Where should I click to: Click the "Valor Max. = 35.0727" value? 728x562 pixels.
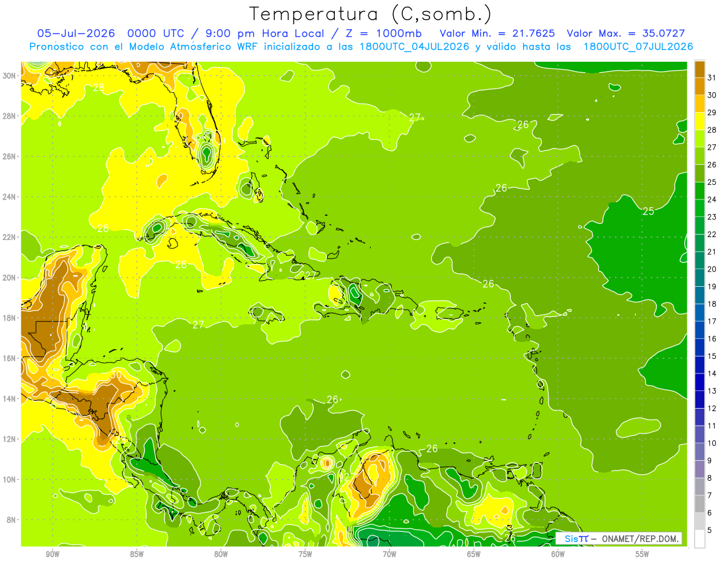click(x=626, y=33)
